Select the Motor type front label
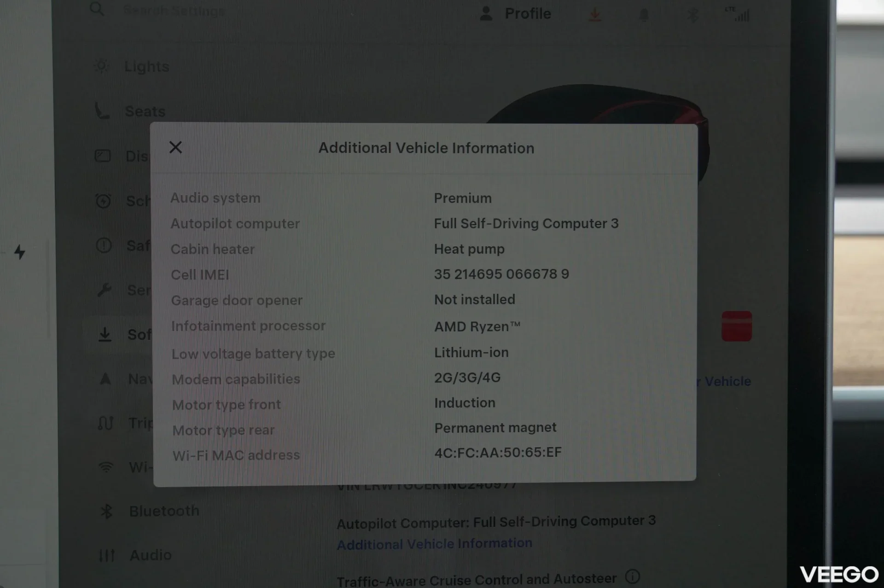884x588 pixels. tap(227, 405)
